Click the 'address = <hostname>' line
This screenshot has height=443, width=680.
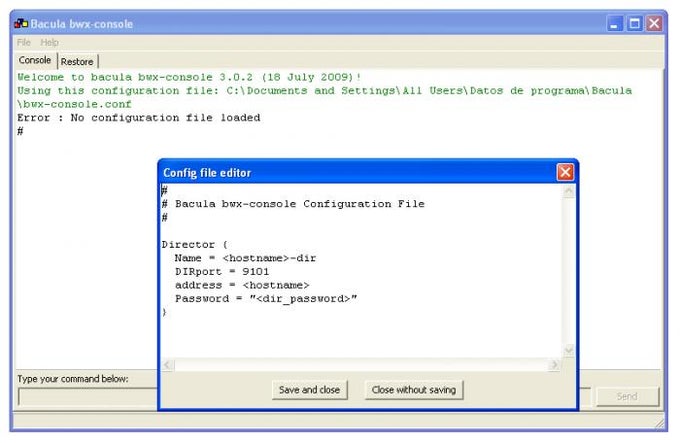point(242,285)
